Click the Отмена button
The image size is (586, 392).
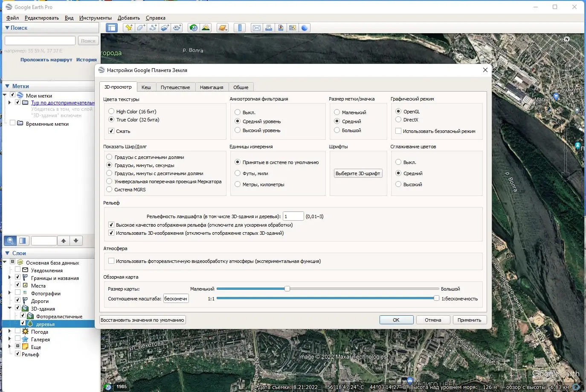tap(433, 320)
